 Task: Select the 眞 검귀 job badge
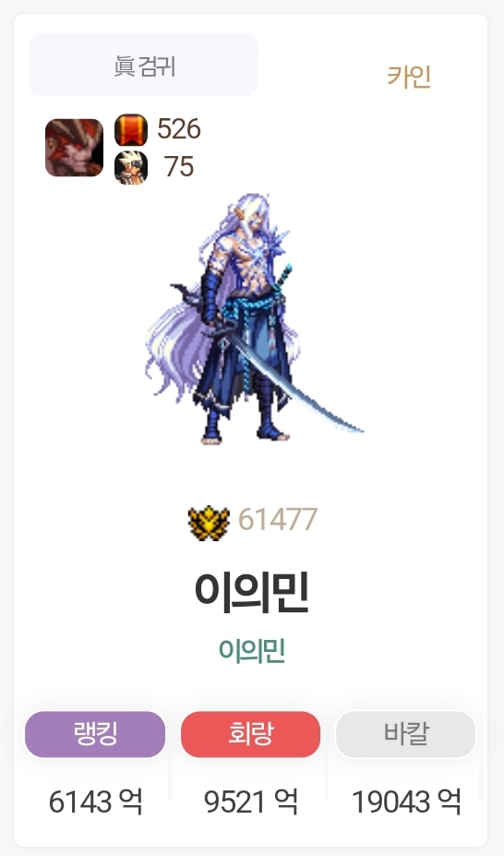(x=143, y=65)
